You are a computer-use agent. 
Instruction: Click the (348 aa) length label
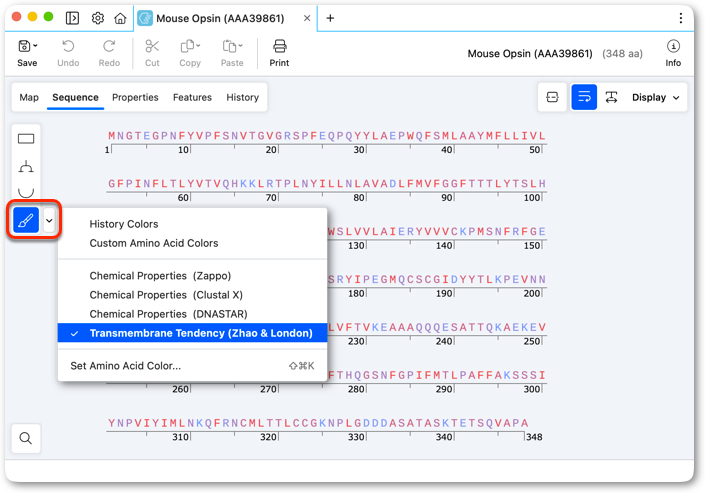point(622,54)
